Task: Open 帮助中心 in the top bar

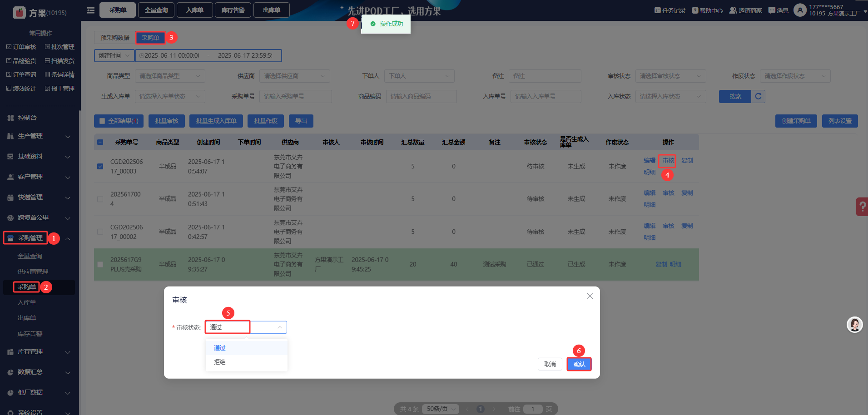Action: [707, 10]
